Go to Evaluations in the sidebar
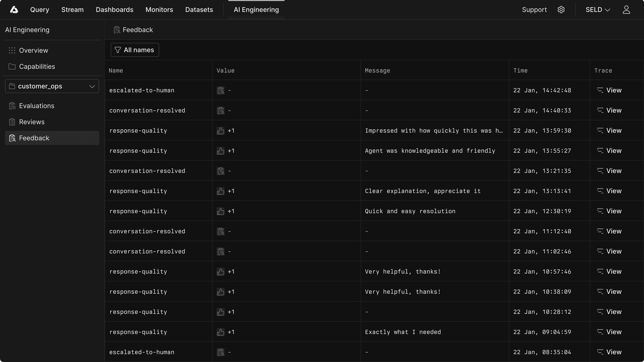 (x=52, y=106)
